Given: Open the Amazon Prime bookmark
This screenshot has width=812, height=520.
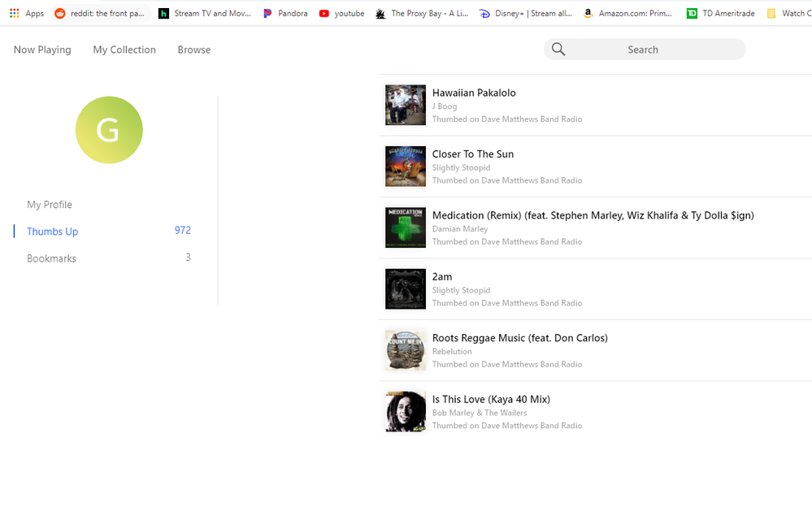Looking at the screenshot, I should [x=627, y=13].
